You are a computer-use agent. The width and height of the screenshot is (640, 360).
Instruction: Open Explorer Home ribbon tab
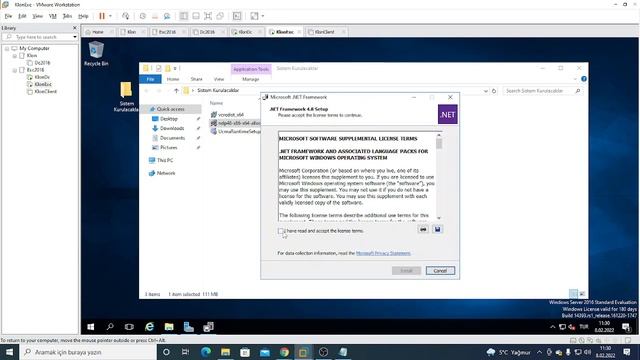coord(173,79)
